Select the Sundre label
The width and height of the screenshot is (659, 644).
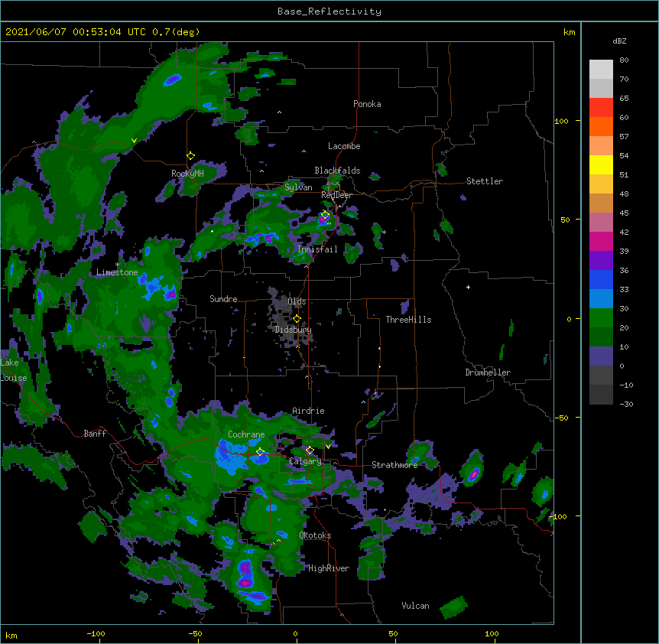[223, 299]
